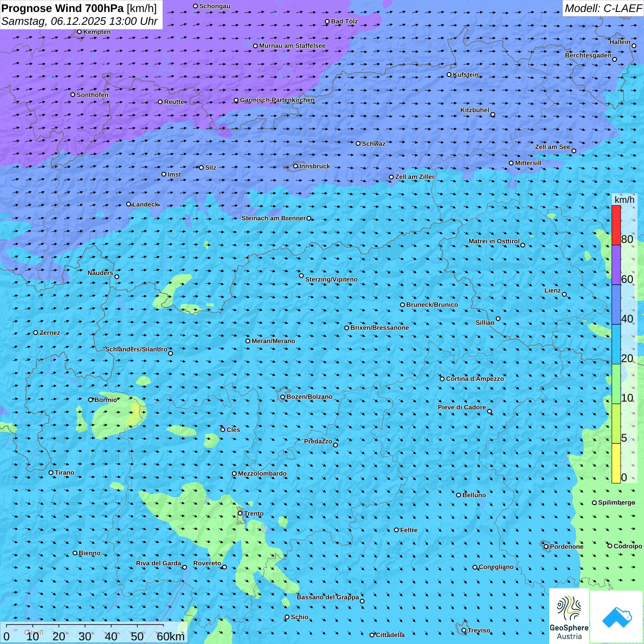Viewport: 644px width, 644px height.
Task: Click the yellow 0 km/h legend color
Action: [x=616, y=463]
